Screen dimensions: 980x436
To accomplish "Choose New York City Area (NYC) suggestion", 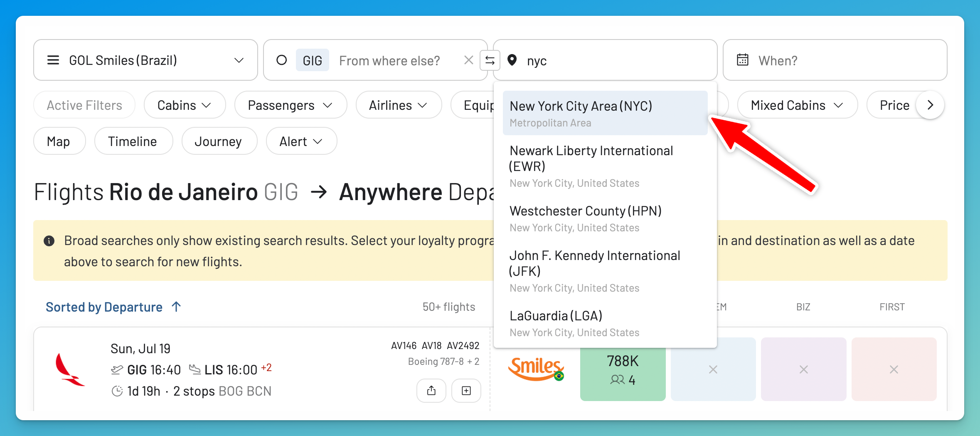I will coord(605,113).
